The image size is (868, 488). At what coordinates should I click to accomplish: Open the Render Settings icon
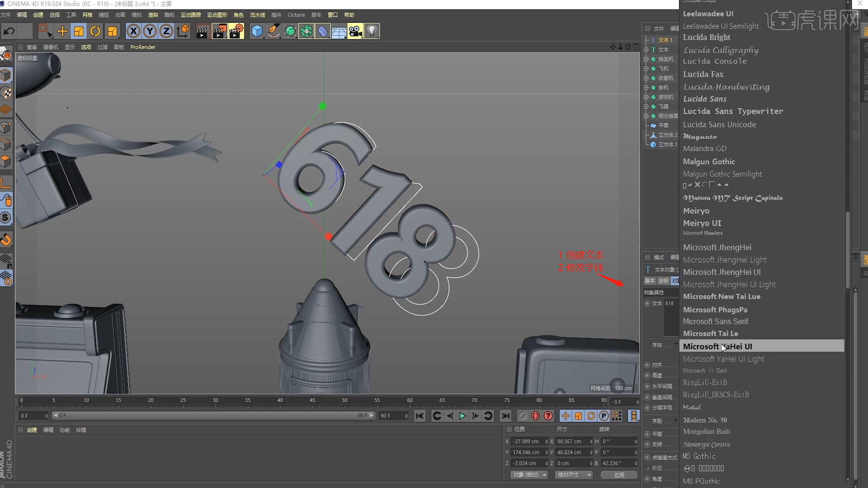pyautogui.click(x=236, y=31)
